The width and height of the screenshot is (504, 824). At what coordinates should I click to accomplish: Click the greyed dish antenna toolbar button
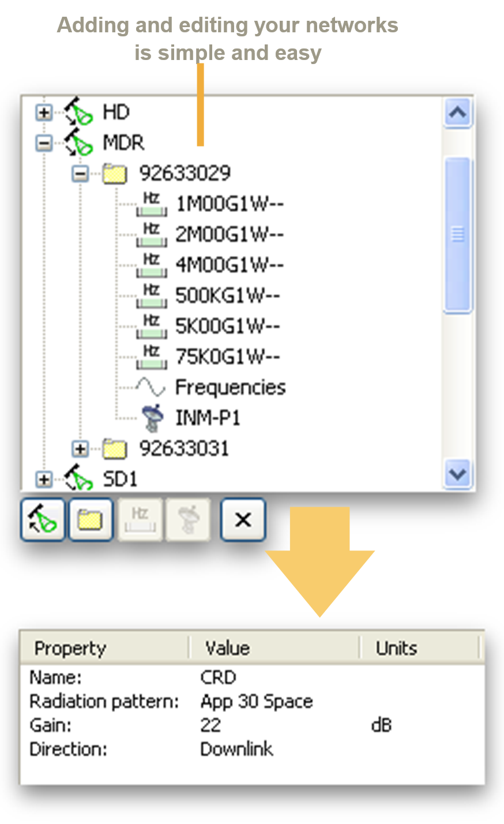pyautogui.click(x=188, y=520)
